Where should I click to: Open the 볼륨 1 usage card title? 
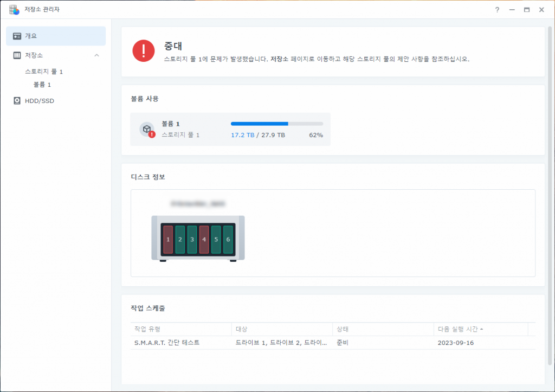pos(171,124)
